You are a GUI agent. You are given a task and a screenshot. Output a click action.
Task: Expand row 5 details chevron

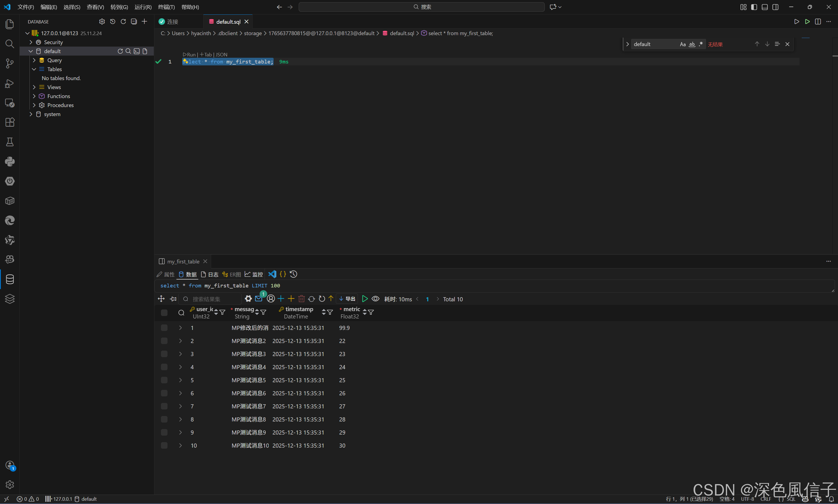point(181,380)
